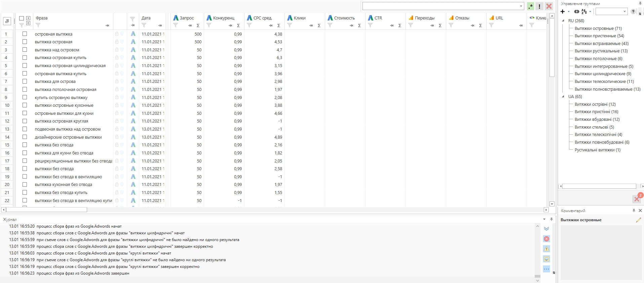
Task: Pin the Журнал panel
Action: (x=551, y=219)
